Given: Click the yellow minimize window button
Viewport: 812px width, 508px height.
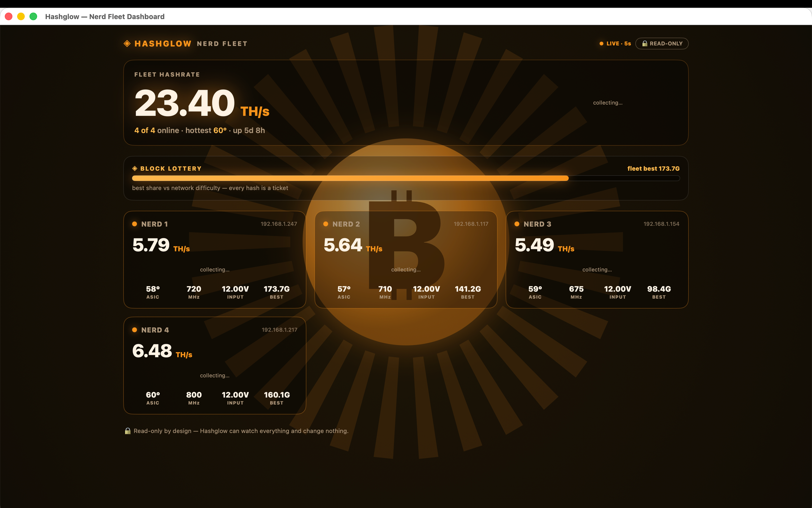Looking at the screenshot, I should 21,17.
